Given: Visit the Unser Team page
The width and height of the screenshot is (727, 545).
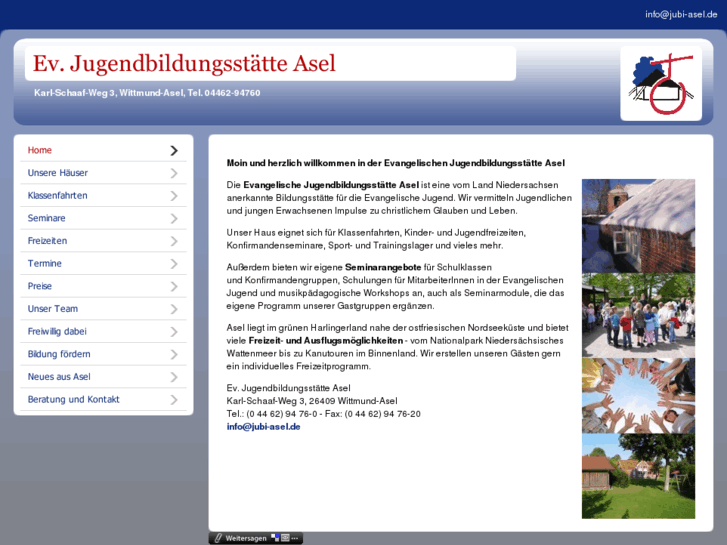Looking at the screenshot, I should (103, 309).
